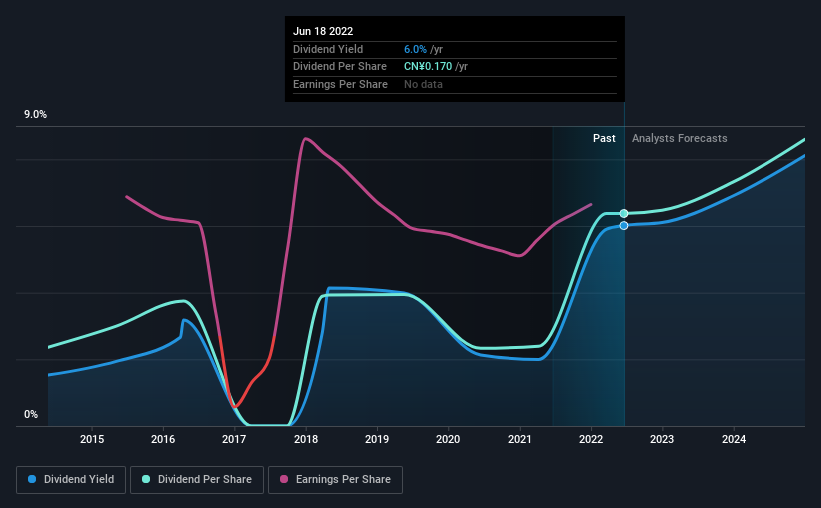Click the pink Earnings Per Share legend dot
This screenshot has width=821, height=508.
284,479
